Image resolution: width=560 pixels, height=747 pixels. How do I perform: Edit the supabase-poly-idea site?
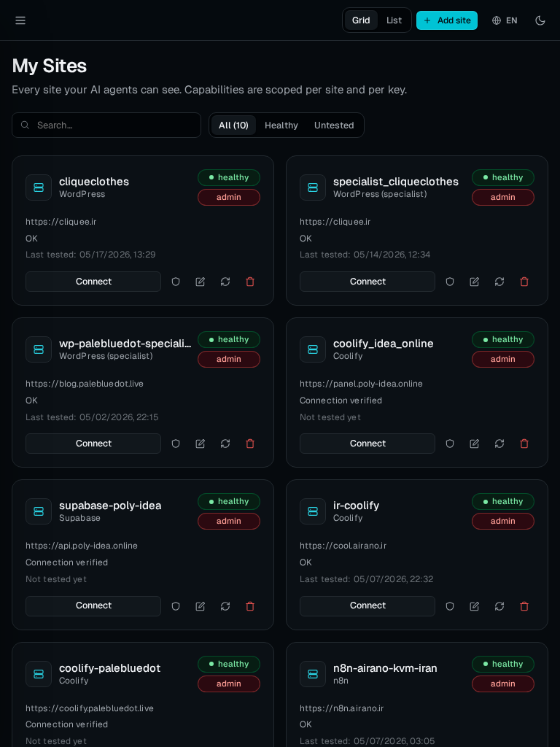201,606
